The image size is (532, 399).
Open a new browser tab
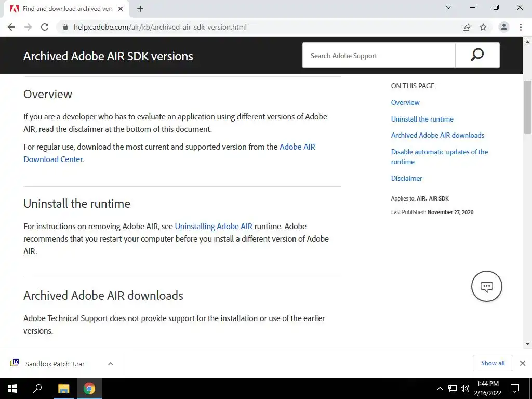pyautogui.click(x=140, y=9)
